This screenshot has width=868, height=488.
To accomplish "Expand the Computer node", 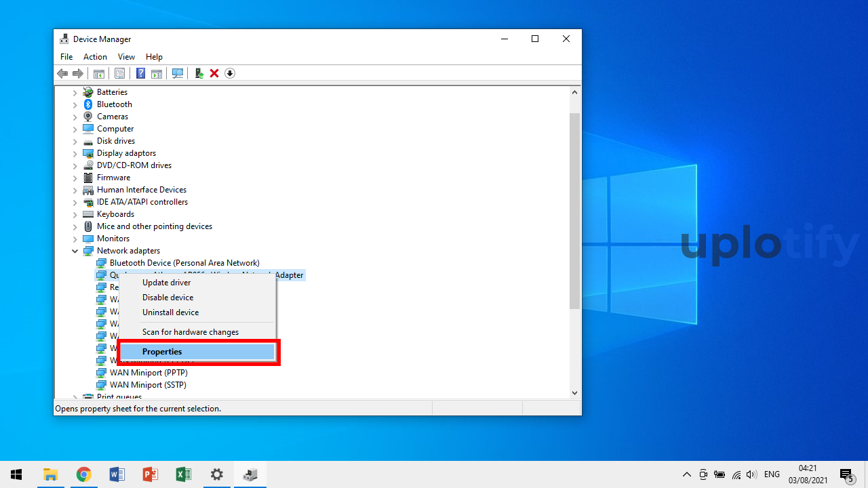I will pos(75,129).
